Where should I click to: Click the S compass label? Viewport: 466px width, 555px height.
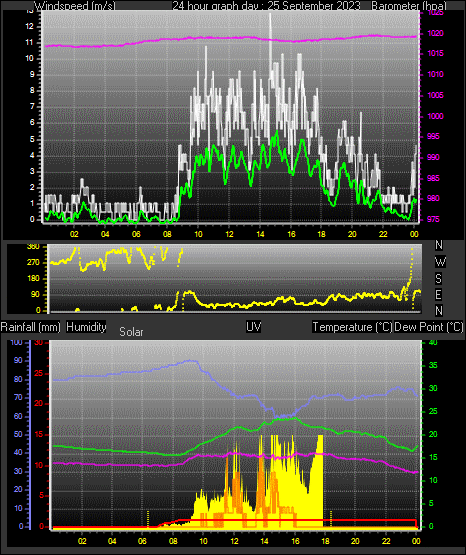(x=438, y=279)
